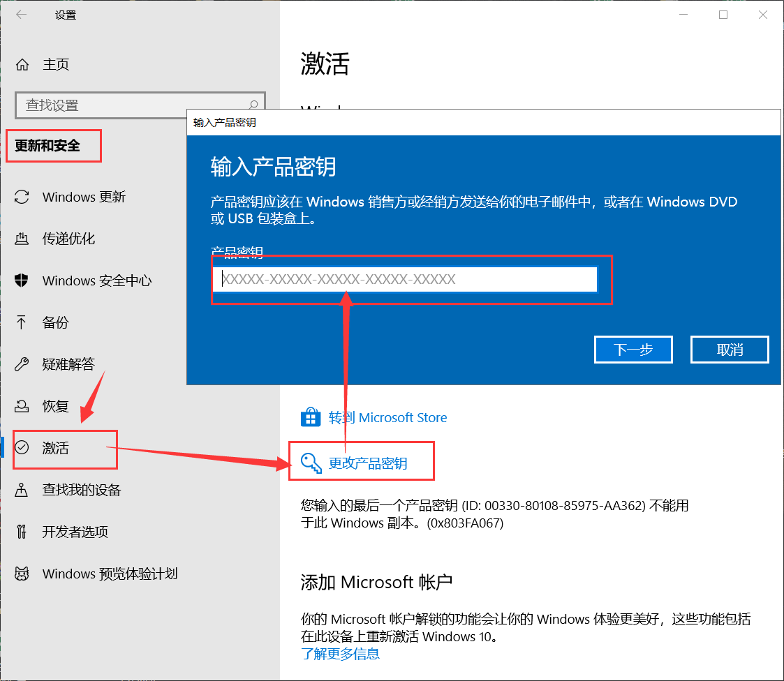The height and width of the screenshot is (681, 784).
Task: Click the Windows 安全中心 shield icon
Action: tap(22, 280)
